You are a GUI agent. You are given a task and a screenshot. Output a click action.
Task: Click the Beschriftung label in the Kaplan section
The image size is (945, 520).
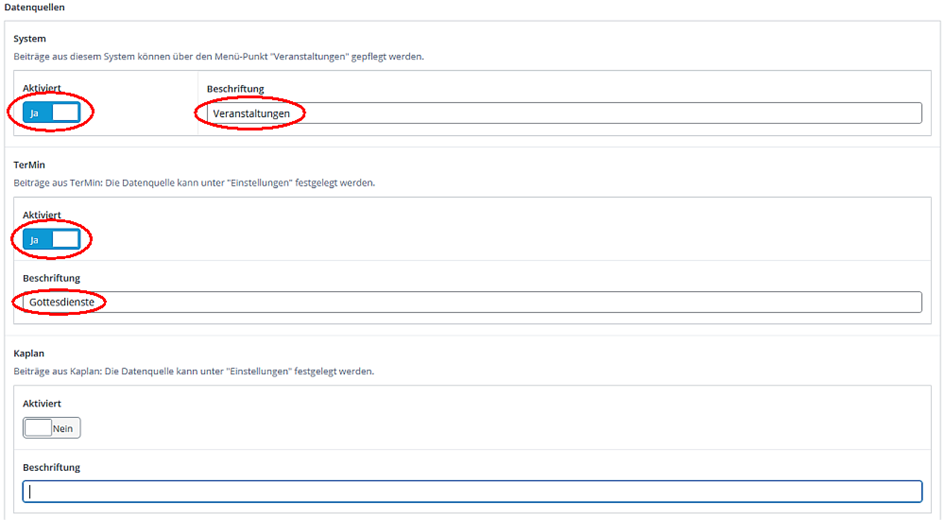(51, 466)
